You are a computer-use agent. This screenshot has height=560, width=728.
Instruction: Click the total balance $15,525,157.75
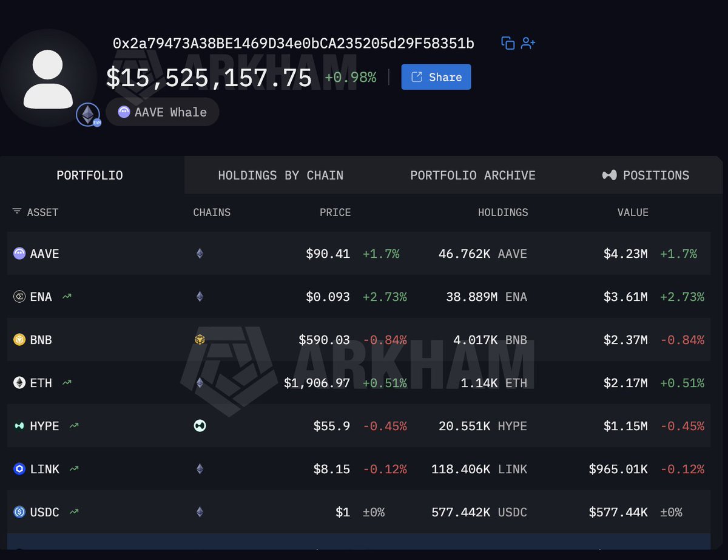tap(209, 78)
